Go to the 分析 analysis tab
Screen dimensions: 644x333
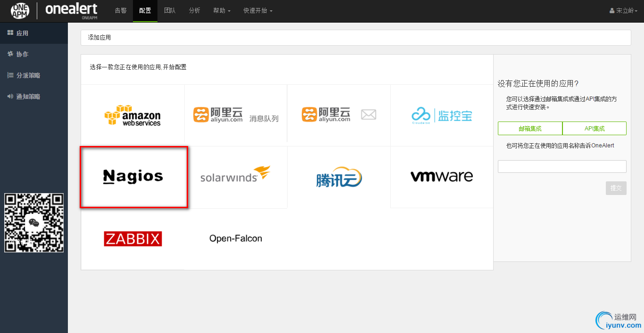[x=194, y=10]
